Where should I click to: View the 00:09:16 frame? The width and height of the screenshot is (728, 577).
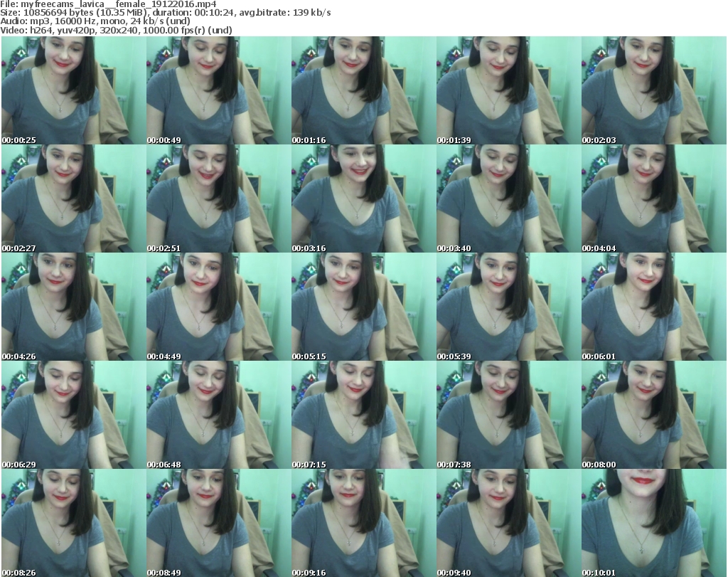[363, 523]
